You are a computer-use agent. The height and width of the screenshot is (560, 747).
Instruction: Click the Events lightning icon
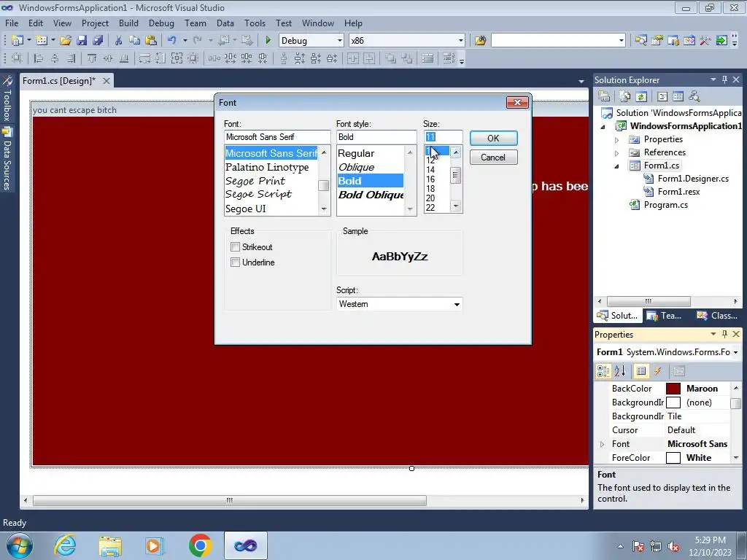coord(658,371)
